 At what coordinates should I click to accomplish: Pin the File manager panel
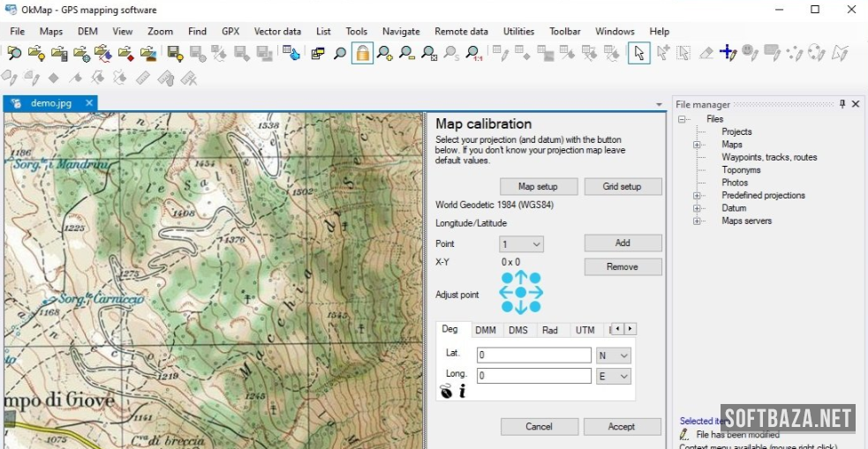coord(842,104)
